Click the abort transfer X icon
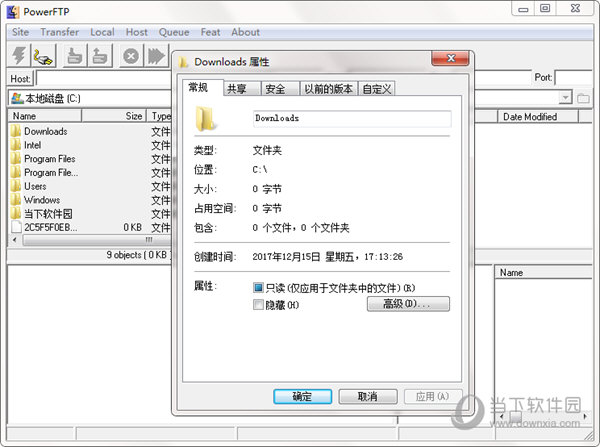The image size is (600, 447). click(131, 55)
